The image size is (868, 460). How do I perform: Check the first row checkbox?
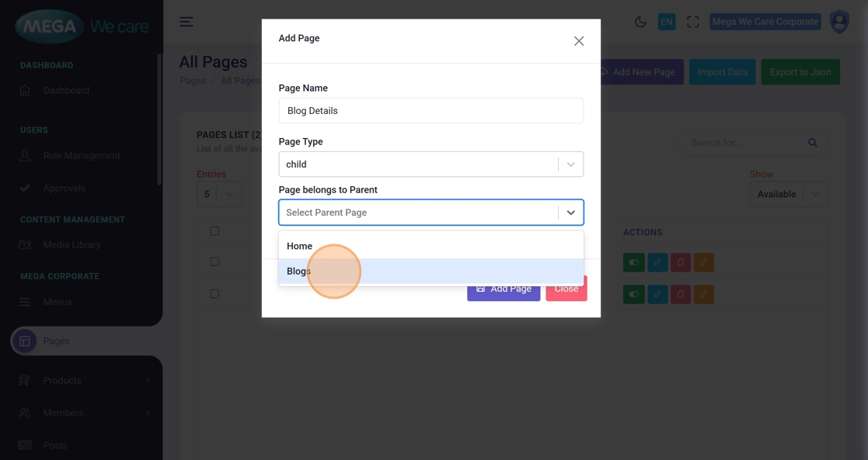coord(215,262)
